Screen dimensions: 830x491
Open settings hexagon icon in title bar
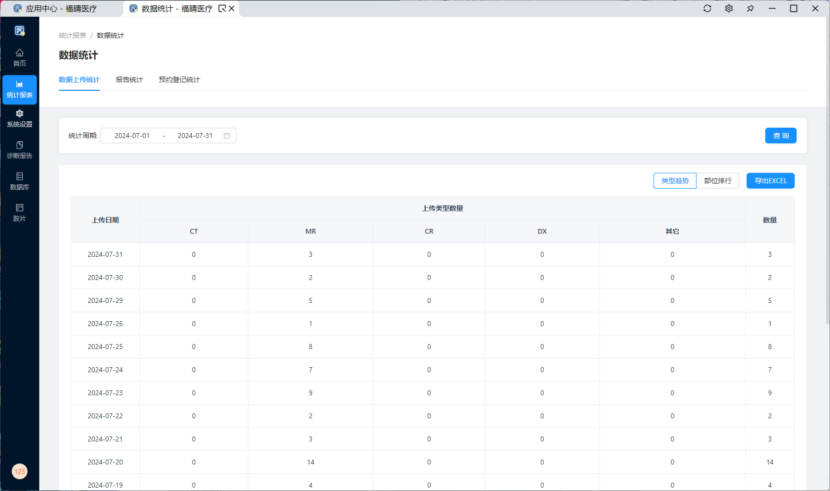[x=729, y=8]
